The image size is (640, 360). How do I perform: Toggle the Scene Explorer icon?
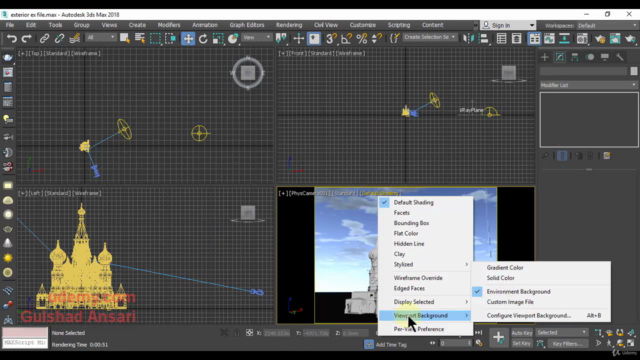[x=501, y=38]
